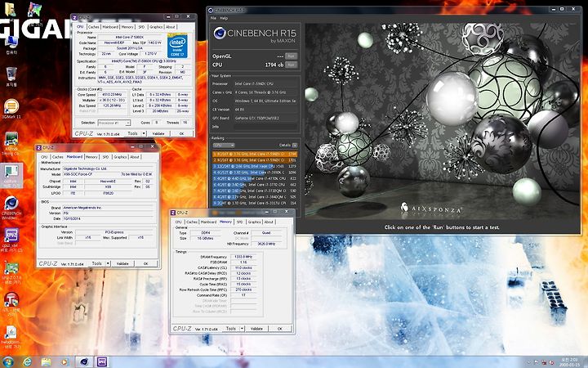Open the File menu in Cinebench
This screenshot has height=368, width=588.
pyautogui.click(x=213, y=18)
